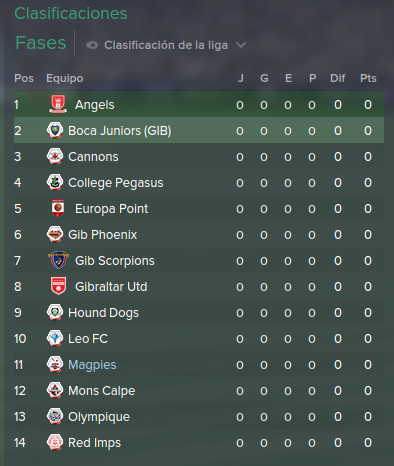
Task: Select the Mons Calpe team name
Action: point(102,391)
